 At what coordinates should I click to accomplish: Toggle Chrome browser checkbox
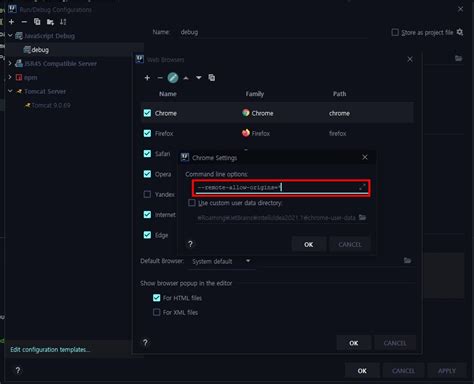click(147, 113)
